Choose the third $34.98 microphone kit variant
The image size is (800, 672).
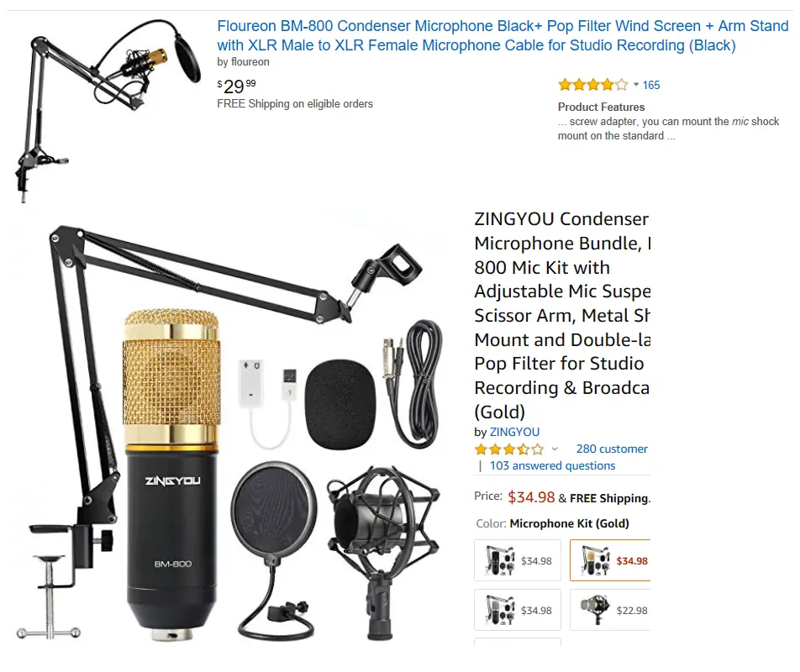coord(518,611)
